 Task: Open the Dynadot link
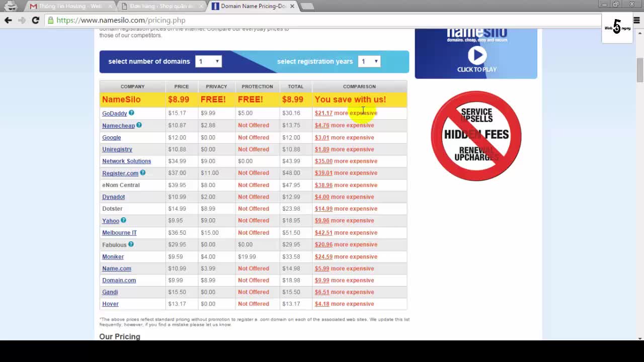point(113,197)
